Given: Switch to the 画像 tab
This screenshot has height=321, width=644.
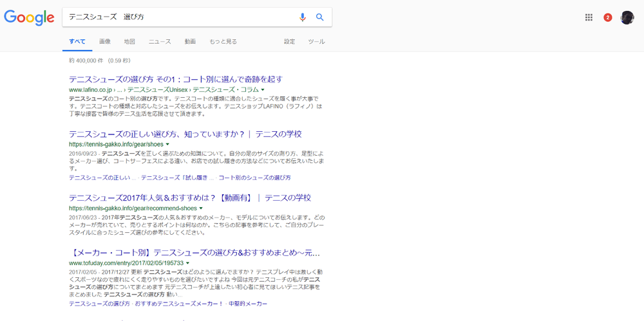Looking at the screenshot, I should click(x=105, y=42).
